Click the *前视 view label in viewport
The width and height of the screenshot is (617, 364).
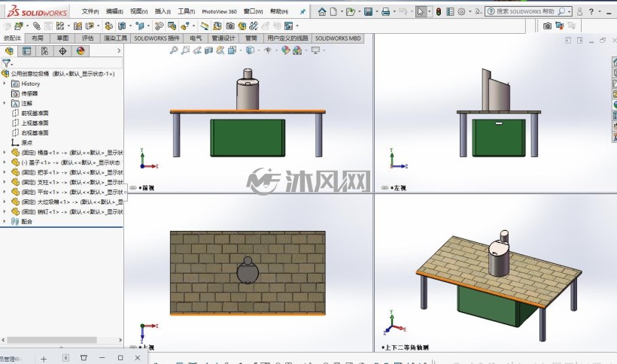pyautogui.click(x=147, y=188)
